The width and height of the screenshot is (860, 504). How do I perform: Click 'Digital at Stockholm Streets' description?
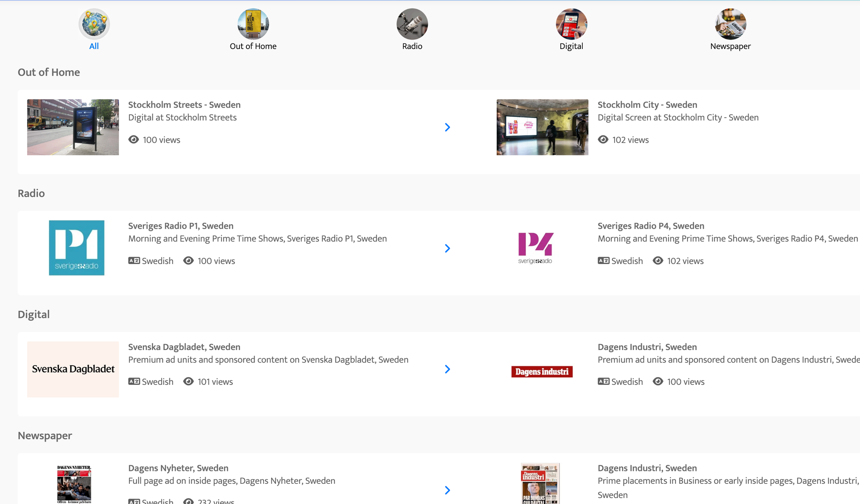tap(182, 117)
